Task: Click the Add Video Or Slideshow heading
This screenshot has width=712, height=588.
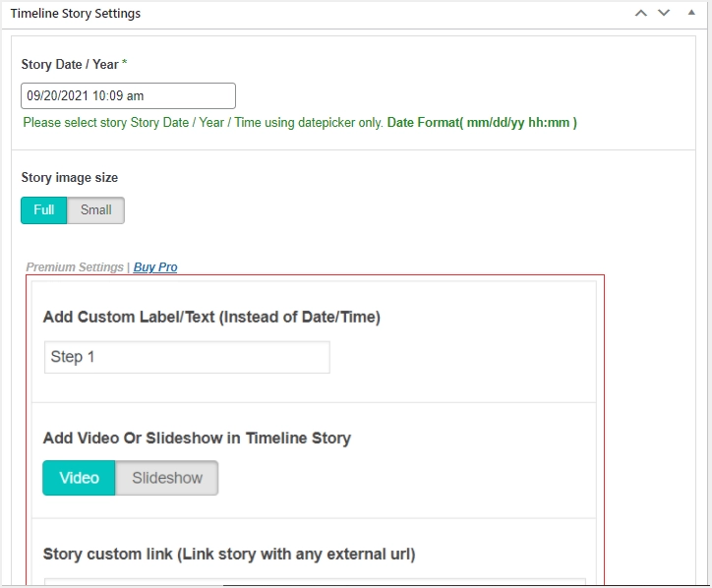Action: [x=197, y=438]
